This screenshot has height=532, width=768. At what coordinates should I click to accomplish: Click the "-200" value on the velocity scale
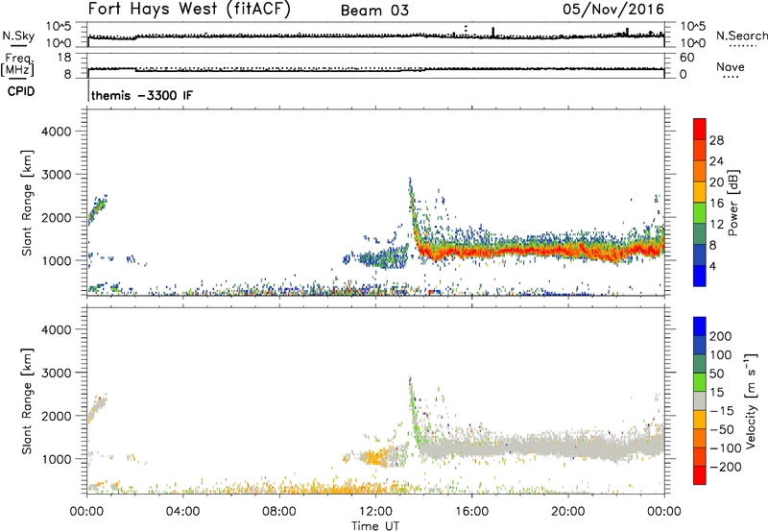(x=725, y=467)
